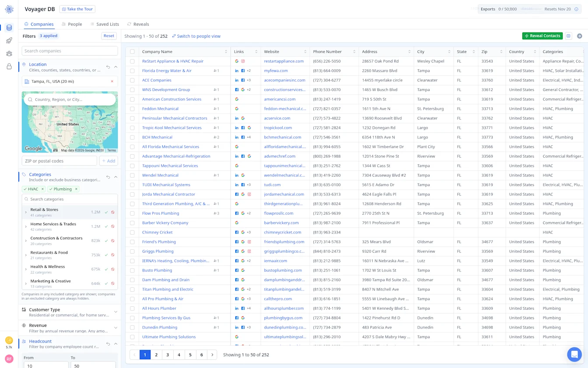Click the Google icon for Feddon Mechanical

tap(237, 109)
